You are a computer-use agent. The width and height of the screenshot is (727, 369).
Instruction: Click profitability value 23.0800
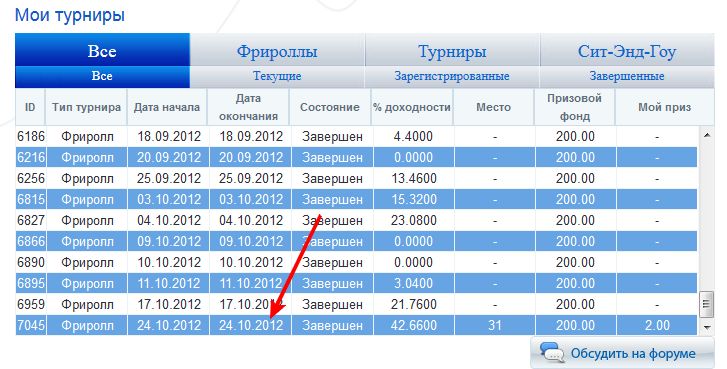(x=414, y=220)
